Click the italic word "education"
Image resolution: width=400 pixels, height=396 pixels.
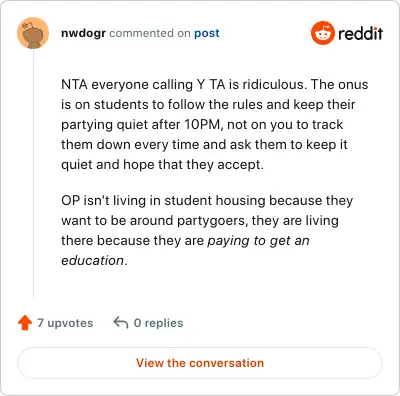[x=92, y=260]
